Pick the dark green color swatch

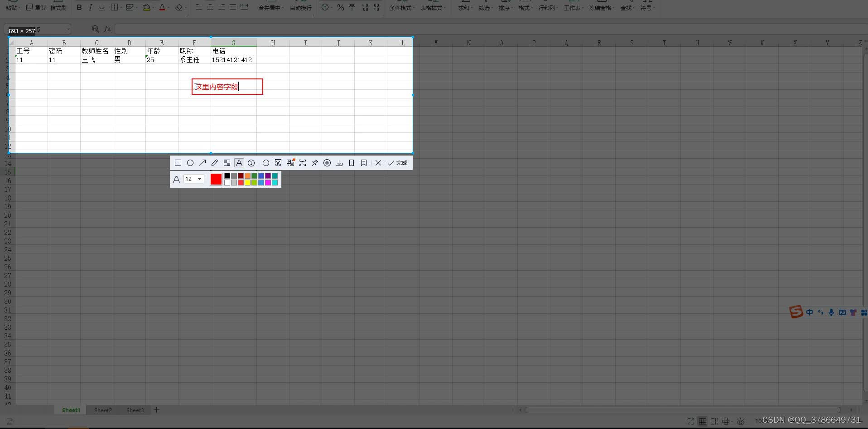[255, 176]
